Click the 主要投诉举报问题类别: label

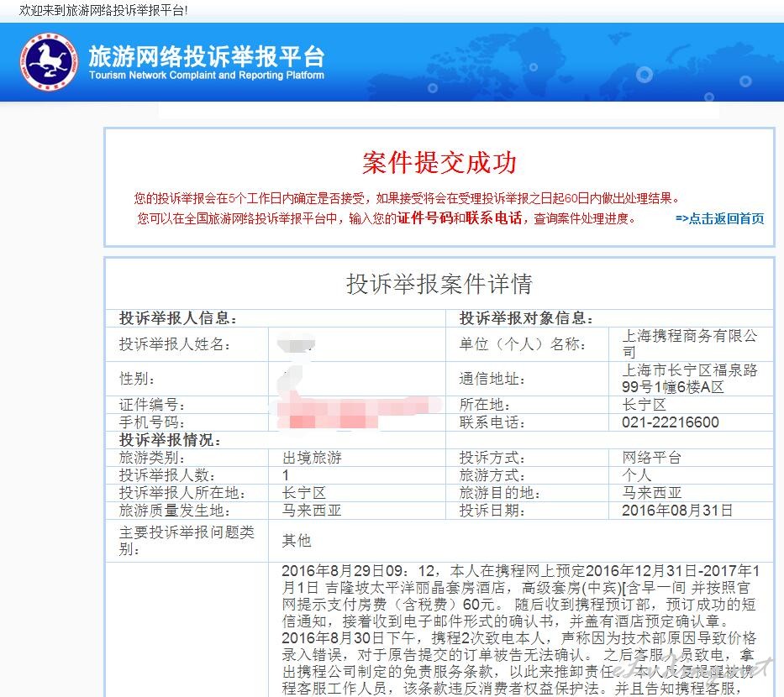click(x=187, y=541)
